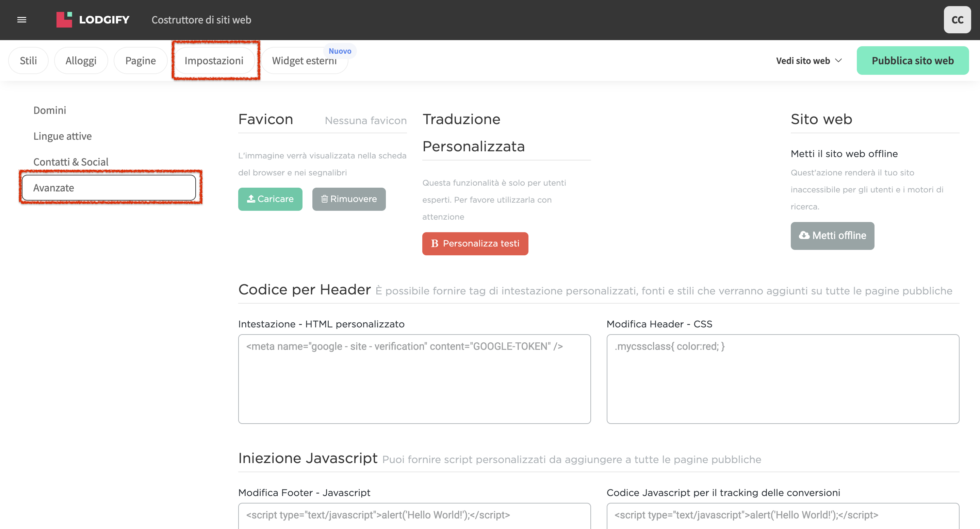Focus the Modifica Header CSS textarea
Viewport: 980px width, 529px height.
[x=783, y=379]
